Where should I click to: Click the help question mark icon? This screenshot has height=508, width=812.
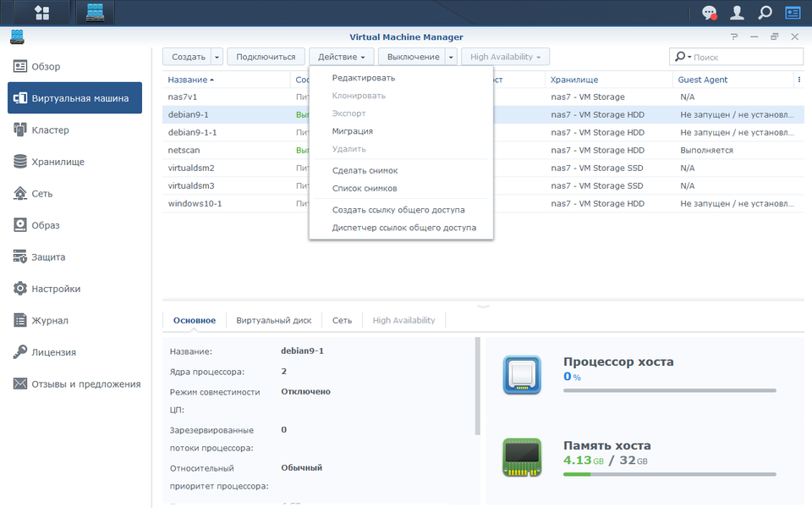click(734, 36)
